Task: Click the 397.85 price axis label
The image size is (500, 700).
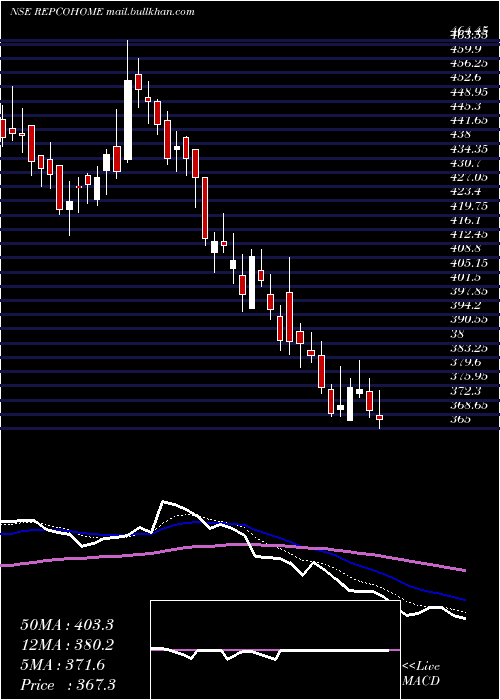Action: 467,292
